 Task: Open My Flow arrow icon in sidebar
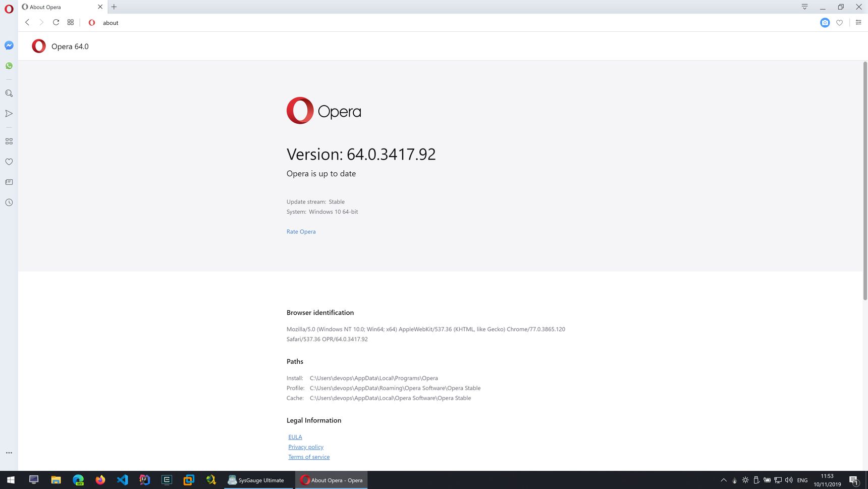click(9, 114)
